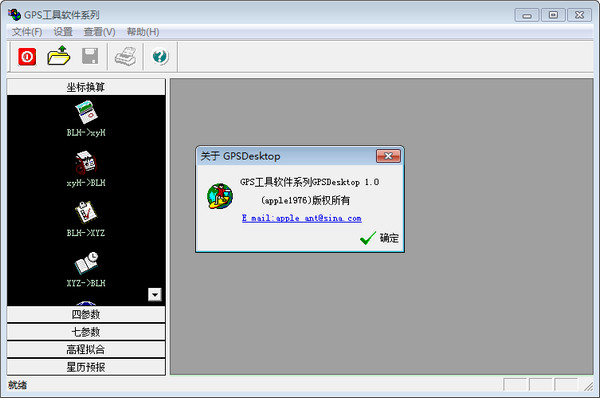600x398 pixels.
Task: Minimize the GPS工具软件系列 window
Action: click(527, 15)
